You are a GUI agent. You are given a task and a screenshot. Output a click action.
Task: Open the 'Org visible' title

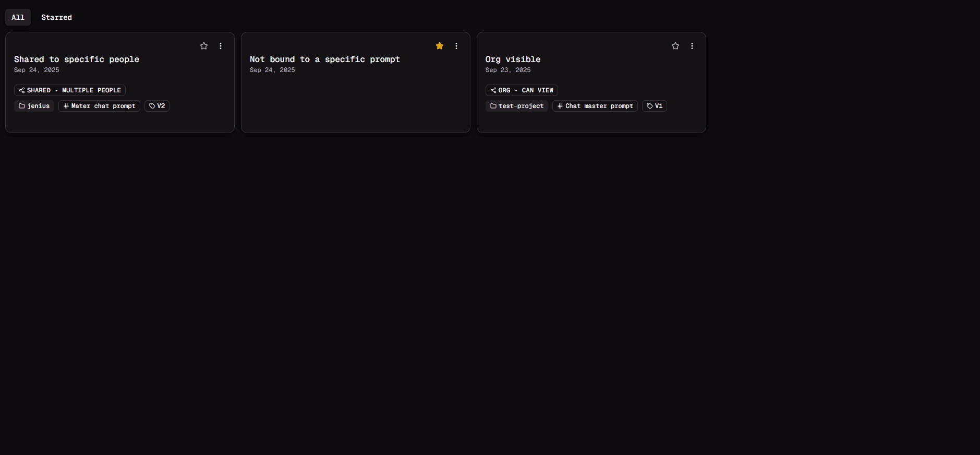(x=513, y=59)
